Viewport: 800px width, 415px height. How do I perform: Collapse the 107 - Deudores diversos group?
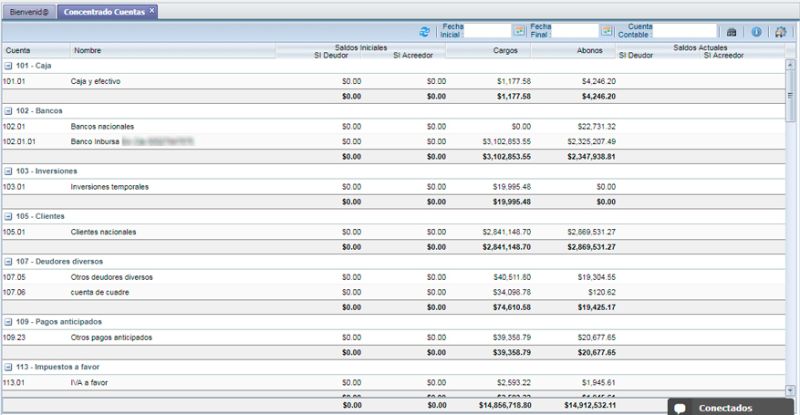click(x=8, y=261)
